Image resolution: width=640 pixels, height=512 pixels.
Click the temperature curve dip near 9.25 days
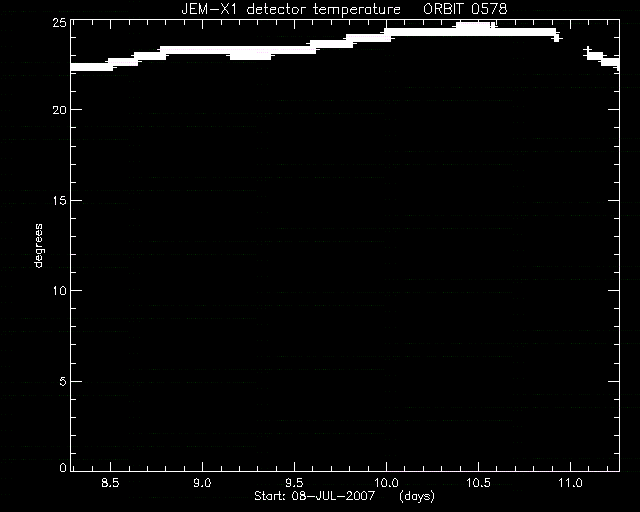250,57
